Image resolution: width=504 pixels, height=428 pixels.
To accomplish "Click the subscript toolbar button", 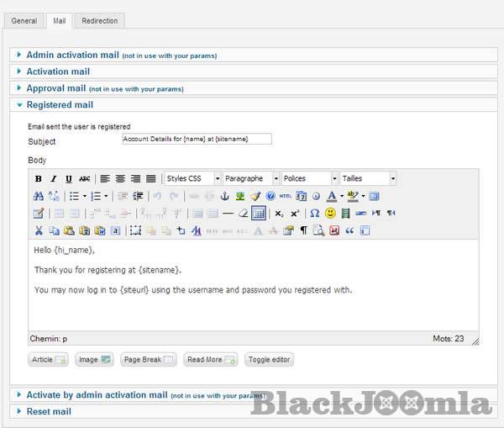I will pyautogui.click(x=279, y=213).
